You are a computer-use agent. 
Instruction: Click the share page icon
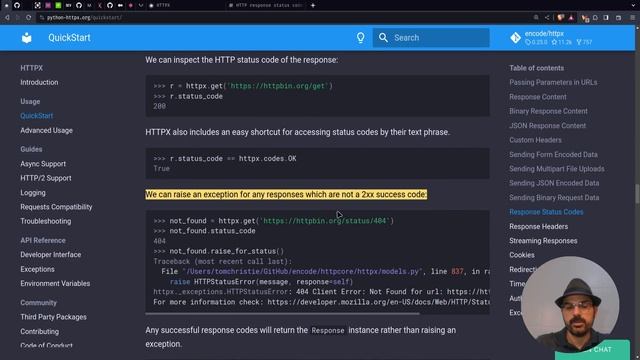[547, 18]
